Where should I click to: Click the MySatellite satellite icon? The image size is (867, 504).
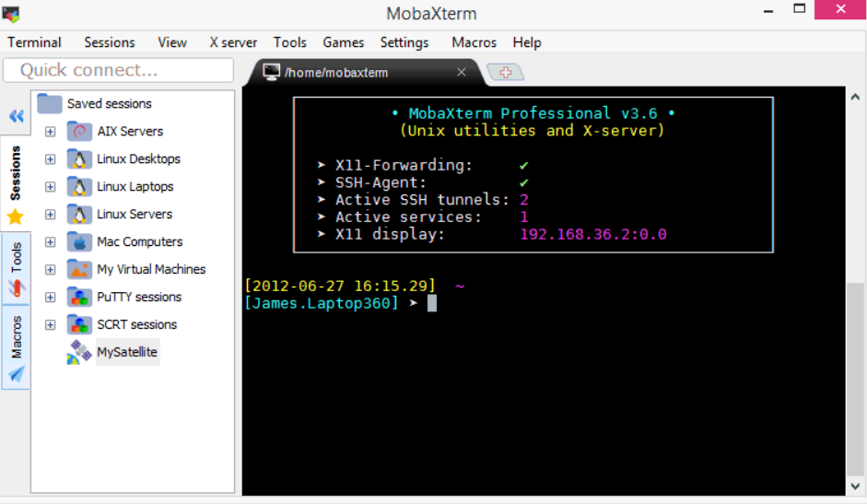(79, 352)
